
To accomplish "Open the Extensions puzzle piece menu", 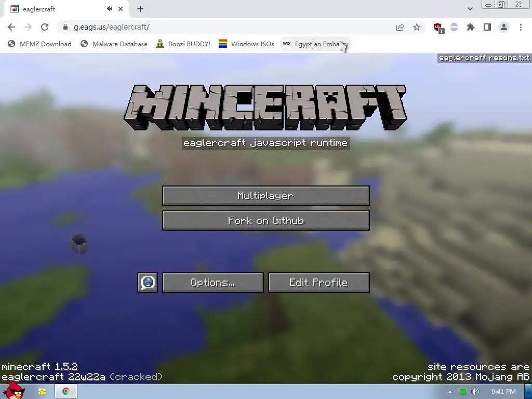I will pyautogui.click(x=471, y=27).
